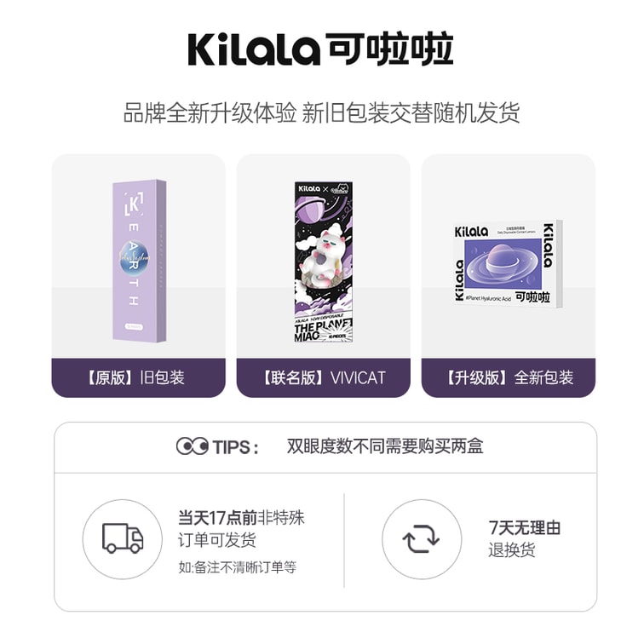This screenshot has width=644, height=644.
Task: Click the googly eyes TIPS icon
Action: pos(193,446)
